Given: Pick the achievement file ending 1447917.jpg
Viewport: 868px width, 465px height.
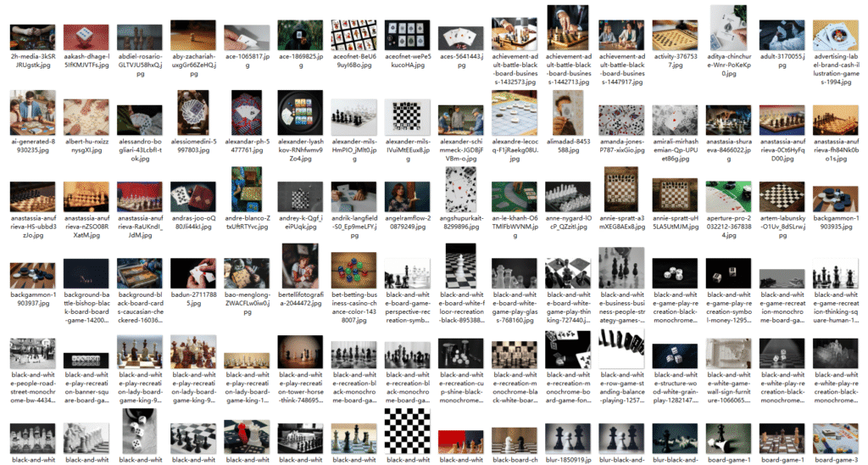Looking at the screenshot, I should pos(621,70).
